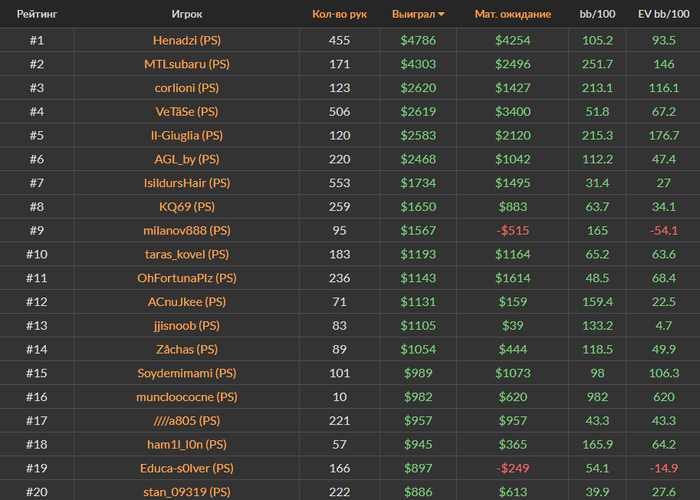This screenshot has height=500, width=700.
Task: Sort by Кол-во рук column
Action: point(340,15)
